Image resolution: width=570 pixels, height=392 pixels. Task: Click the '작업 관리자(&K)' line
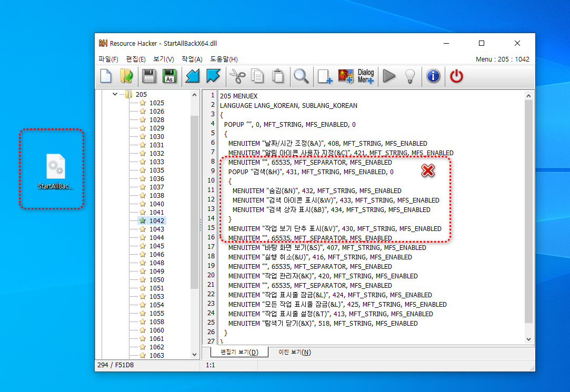[323, 276]
